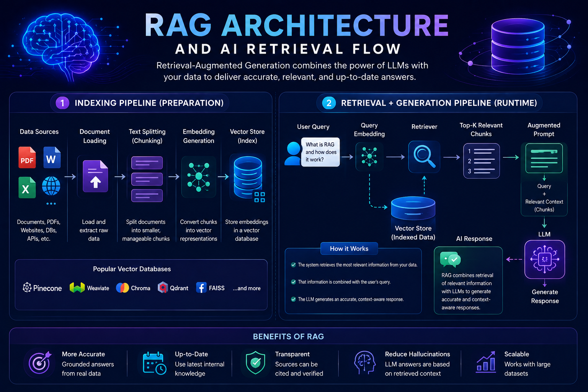
Task: Click 'Sources can be cited and verified'
Action: tap(299, 369)
